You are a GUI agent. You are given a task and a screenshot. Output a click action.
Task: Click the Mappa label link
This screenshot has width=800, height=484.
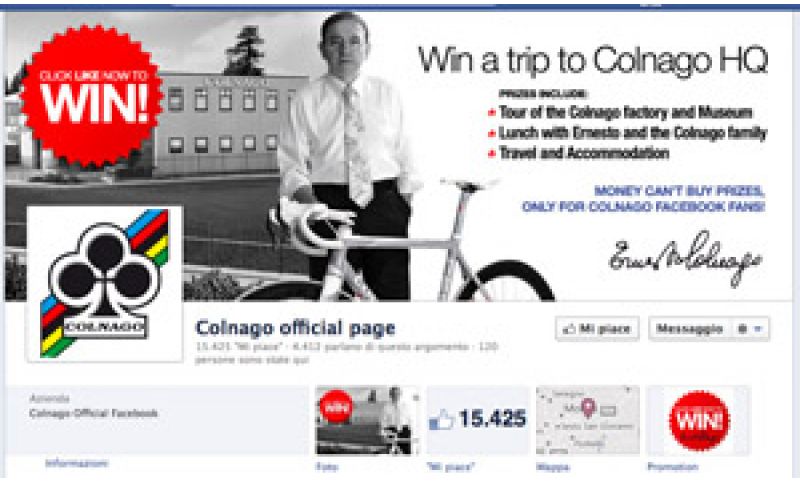553,467
